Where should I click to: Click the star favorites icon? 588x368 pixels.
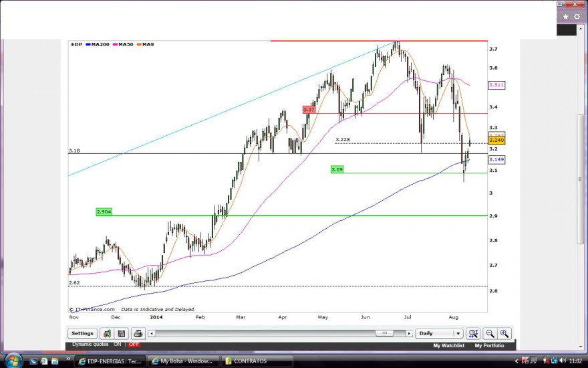(565, 17)
